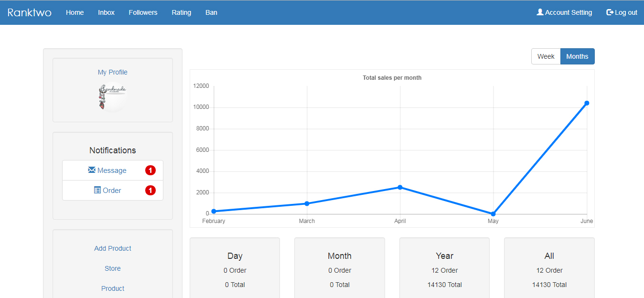Click the list icon beside Order

pos(97,190)
